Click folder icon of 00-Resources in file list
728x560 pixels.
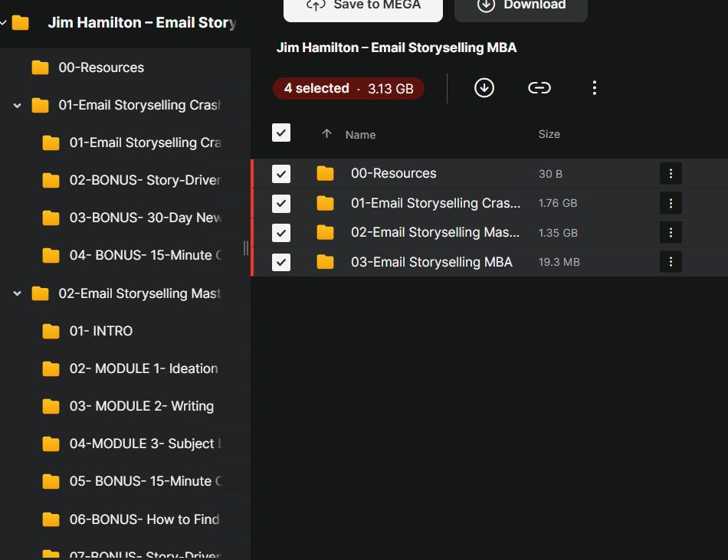325,174
